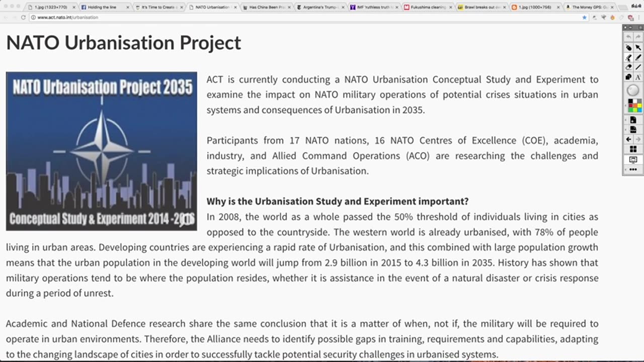Select the straight line tool
Viewport: 644px width, 362px height.
(x=638, y=67)
